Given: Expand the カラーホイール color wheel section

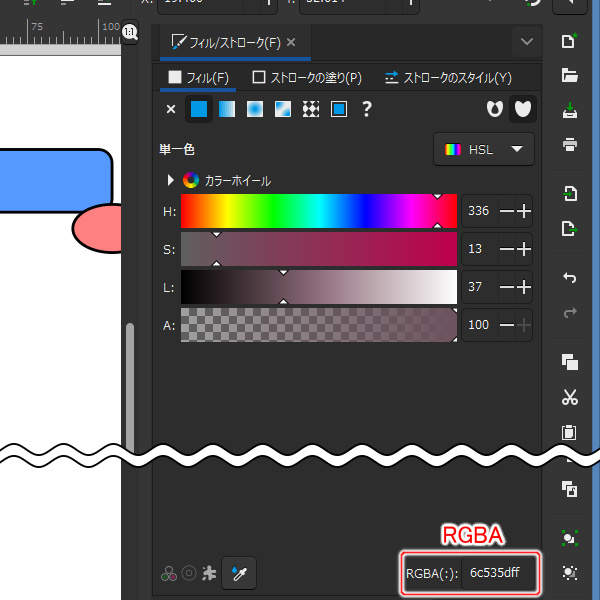Looking at the screenshot, I should (x=170, y=181).
